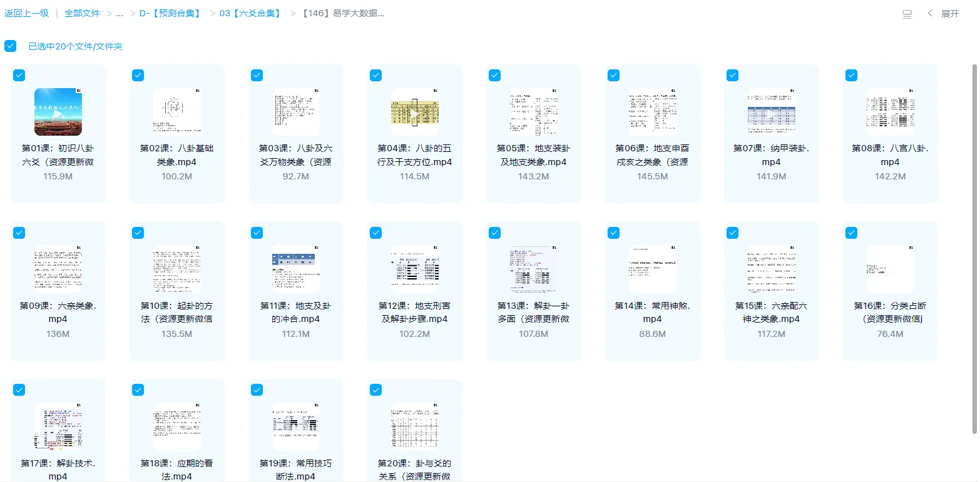Click file name 第07课:纳甲装卦.mp4
Image resolution: width=980 pixels, height=482 pixels.
772,155
